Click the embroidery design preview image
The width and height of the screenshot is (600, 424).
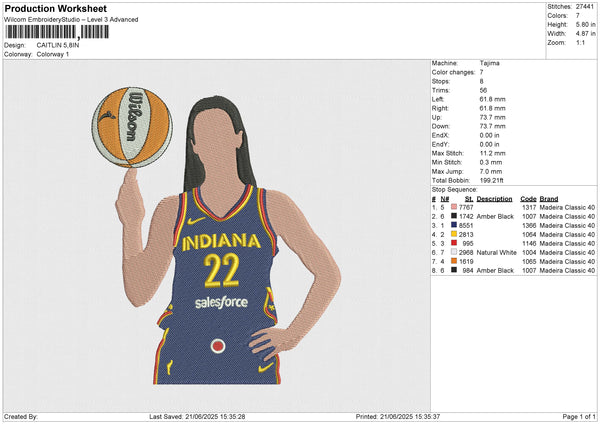[x=217, y=235]
